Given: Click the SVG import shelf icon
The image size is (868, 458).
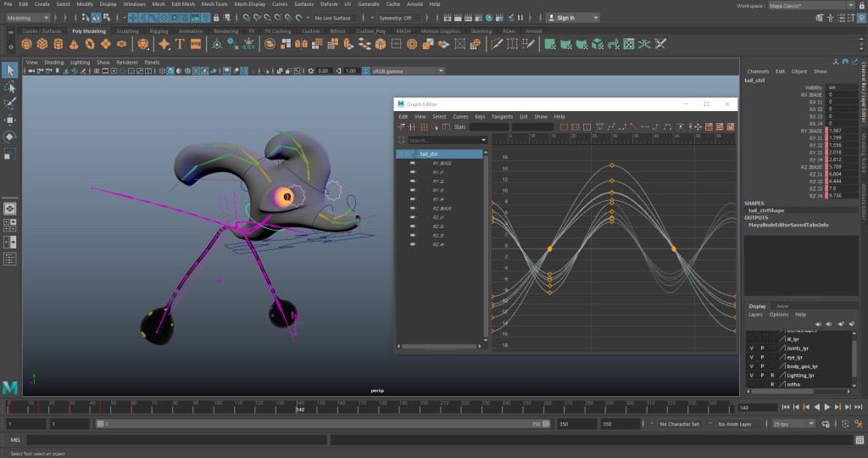Looking at the screenshot, I should (196, 43).
